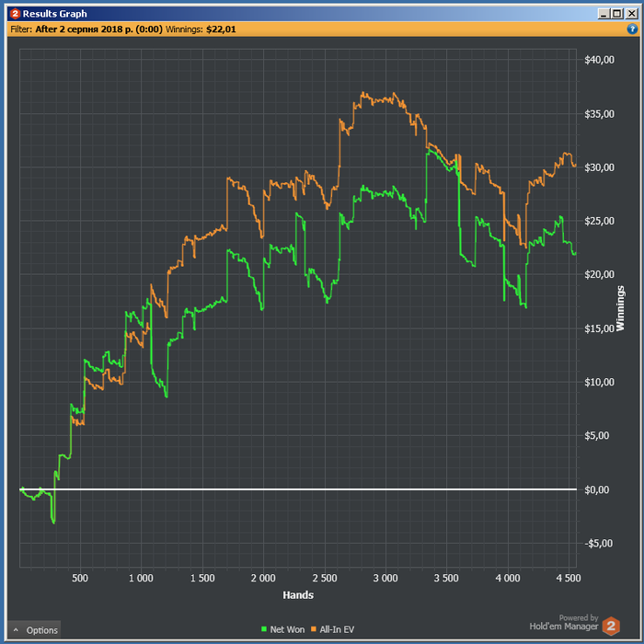Click the "1 000" hands axis label
The width and height of the screenshot is (644, 644).
tap(141, 579)
